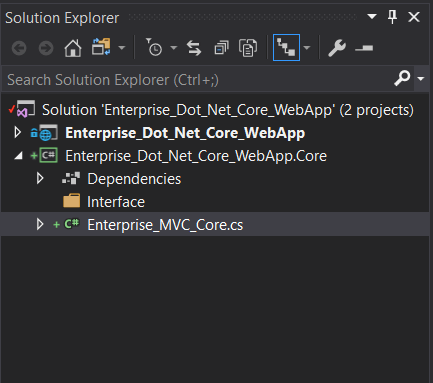Click the Pending Changes Filter clock icon
433x383 pixels.
pos(154,47)
